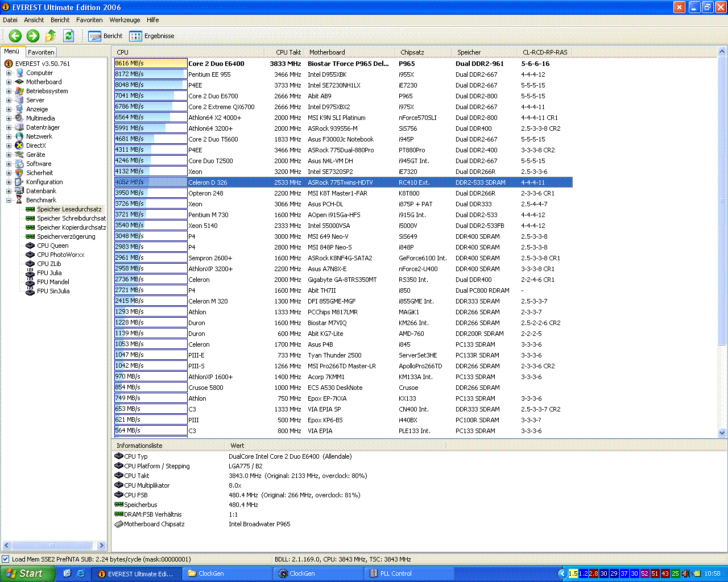
Task: Click the Multimedia tree icon
Action: pyautogui.click(x=19, y=118)
